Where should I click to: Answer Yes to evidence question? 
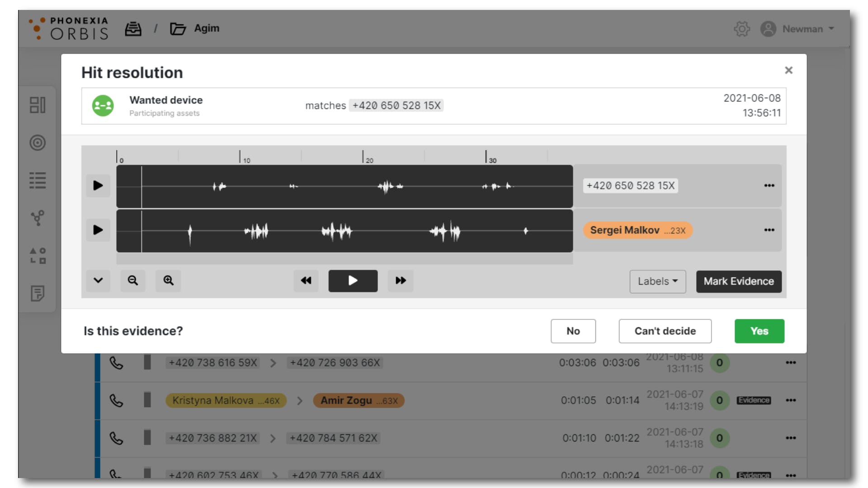(x=759, y=331)
